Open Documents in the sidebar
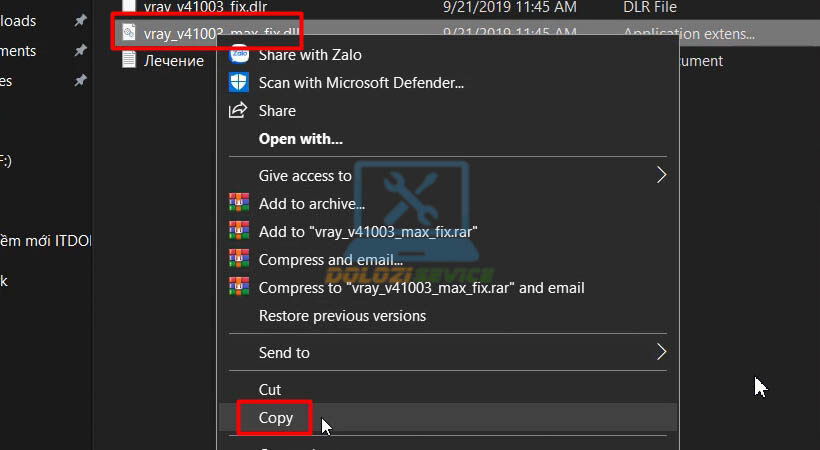The height and width of the screenshot is (450, 820). tap(18, 50)
